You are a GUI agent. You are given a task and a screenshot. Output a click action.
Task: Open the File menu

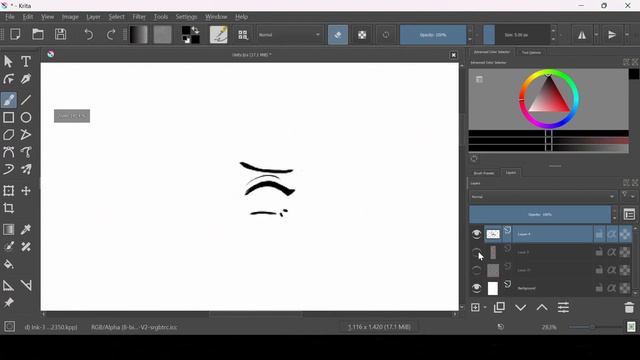pyautogui.click(x=10, y=17)
